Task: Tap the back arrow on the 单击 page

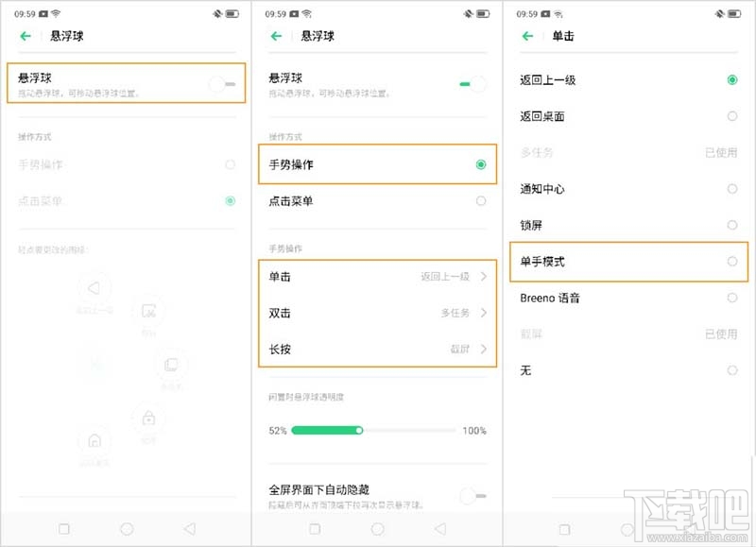Action: (x=527, y=36)
